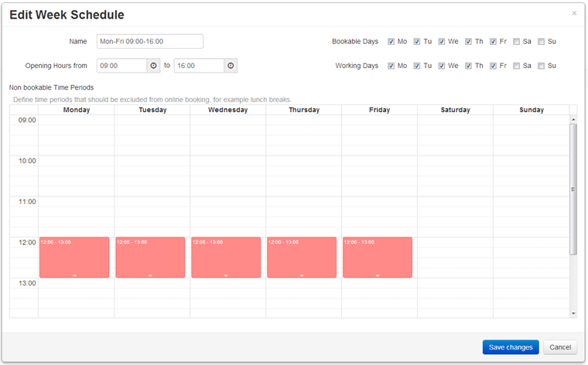The width and height of the screenshot is (588, 365).
Task: Click the Cancel button
Action: pos(560,347)
